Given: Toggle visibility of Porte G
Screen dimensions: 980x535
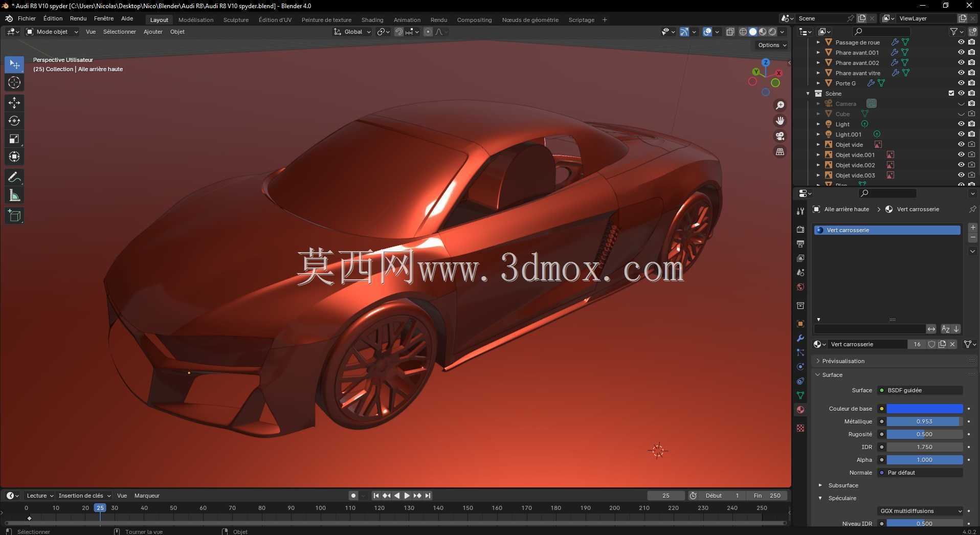Looking at the screenshot, I should coord(961,83).
